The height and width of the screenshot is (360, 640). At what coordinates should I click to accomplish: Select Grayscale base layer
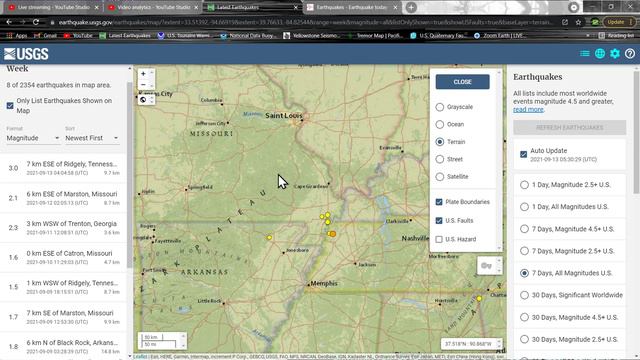point(440,107)
